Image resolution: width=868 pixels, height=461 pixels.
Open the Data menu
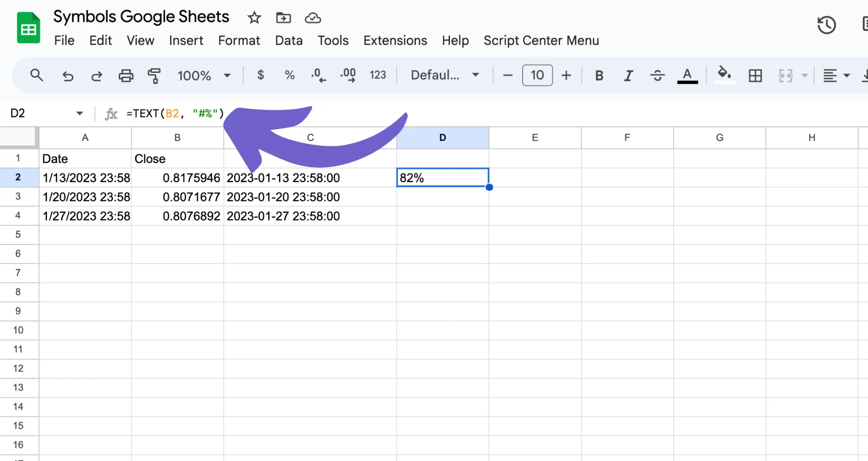[289, 41]
